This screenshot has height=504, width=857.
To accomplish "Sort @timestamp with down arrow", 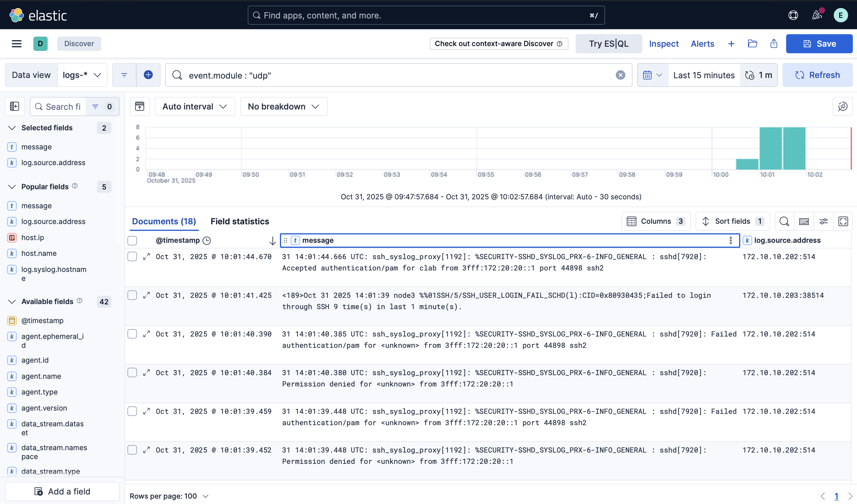I will tap(272, 241).
